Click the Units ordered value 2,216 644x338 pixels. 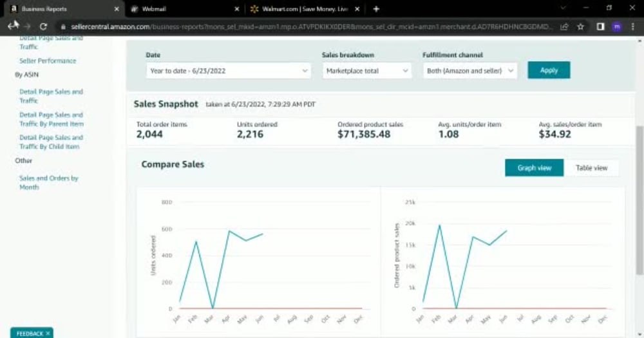(250, 135)
